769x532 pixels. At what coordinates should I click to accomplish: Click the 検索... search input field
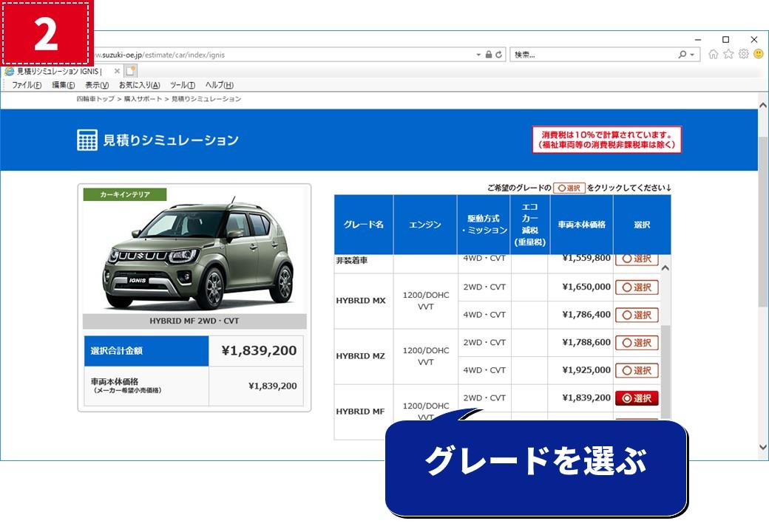click(594, 55)
